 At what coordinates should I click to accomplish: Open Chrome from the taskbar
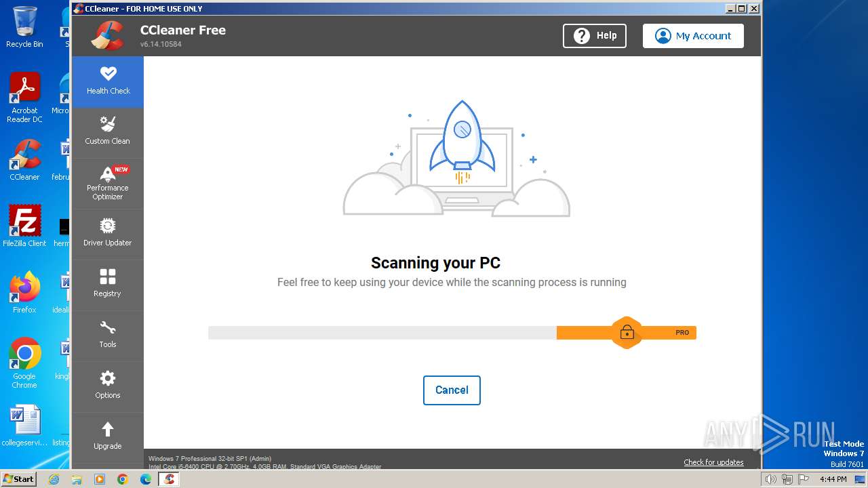[x=123, y=479]
